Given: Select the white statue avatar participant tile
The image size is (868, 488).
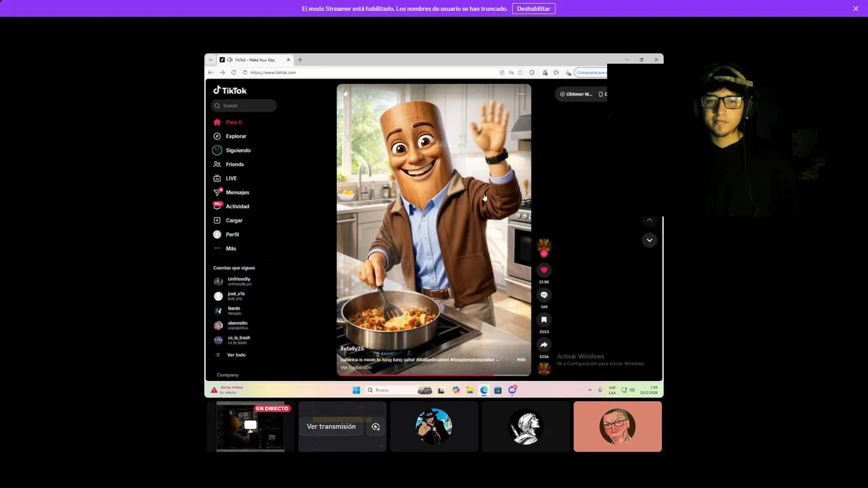Looking at the screenshot, I should 526,426.
